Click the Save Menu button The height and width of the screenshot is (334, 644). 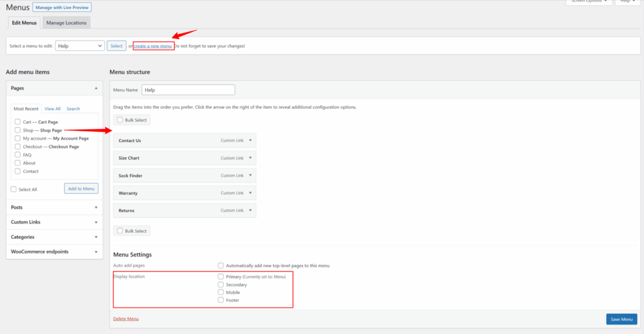(621, 319)
